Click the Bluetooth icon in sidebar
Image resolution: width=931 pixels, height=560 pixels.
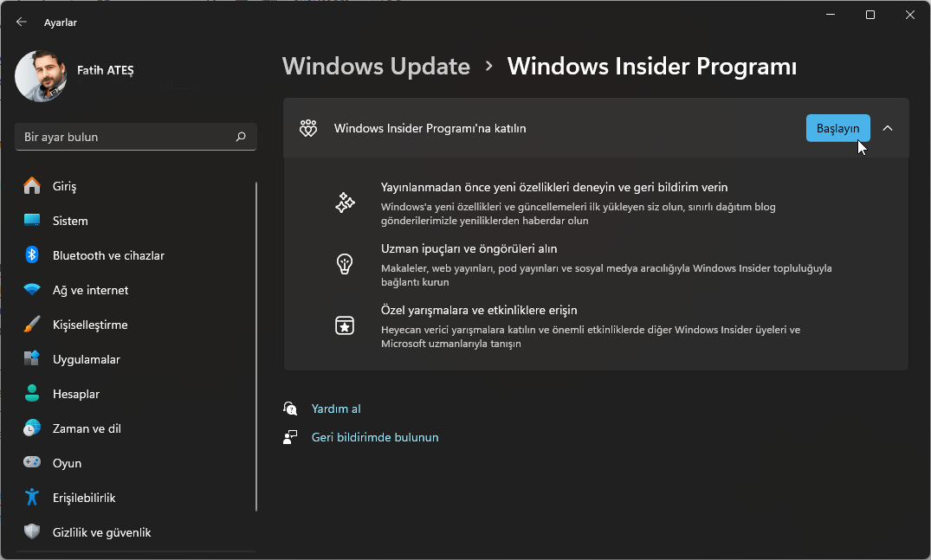tap(32, 255)
